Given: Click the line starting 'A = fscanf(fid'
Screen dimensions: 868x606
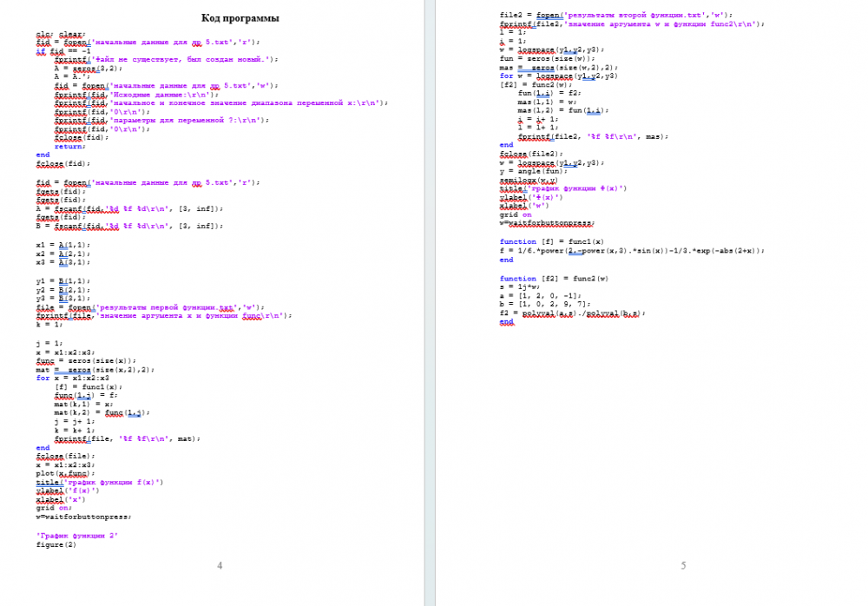Looking at the screenshot, I should (129, 209).
